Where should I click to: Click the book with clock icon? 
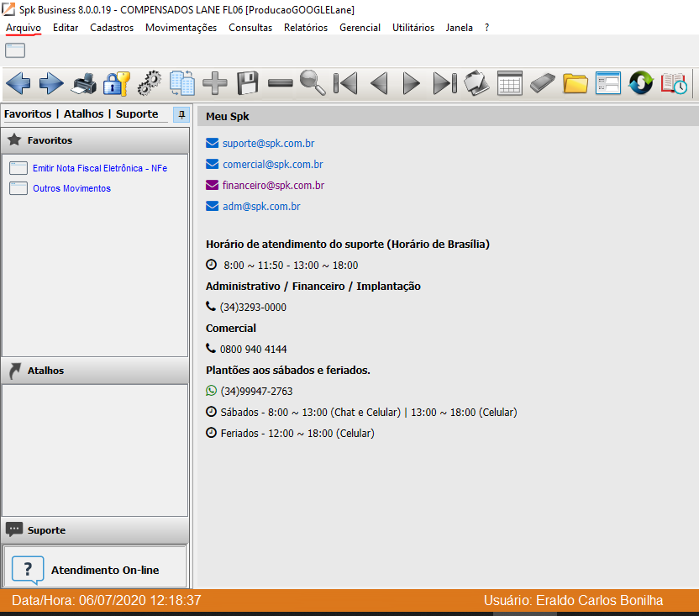pyautogui.click(x=674, y=83)
